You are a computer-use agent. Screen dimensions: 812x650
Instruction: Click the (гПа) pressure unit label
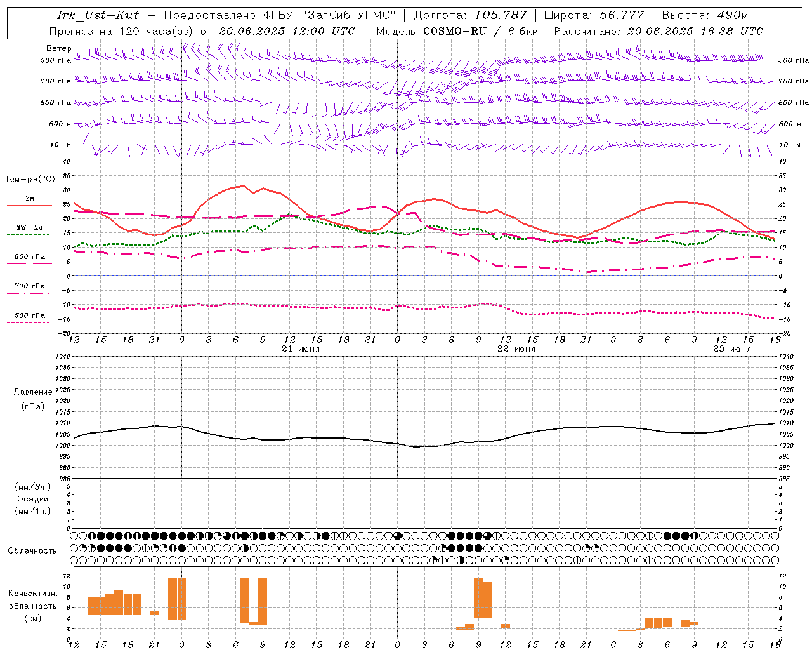pos(33,407)
